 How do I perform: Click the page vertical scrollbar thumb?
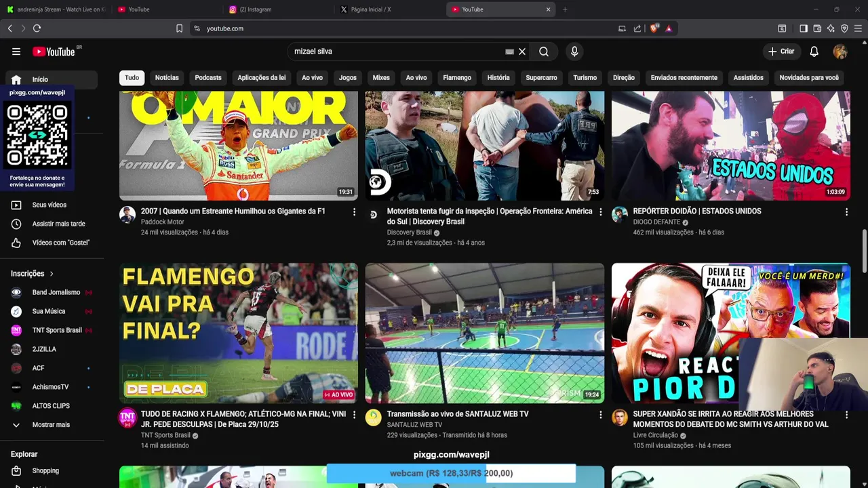[x=865, y=251]
